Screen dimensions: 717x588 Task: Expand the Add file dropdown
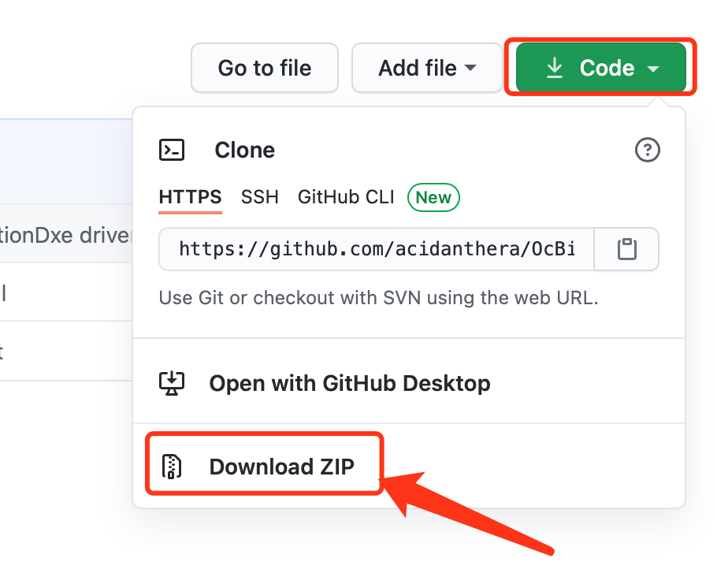click(x=427, y=69)
